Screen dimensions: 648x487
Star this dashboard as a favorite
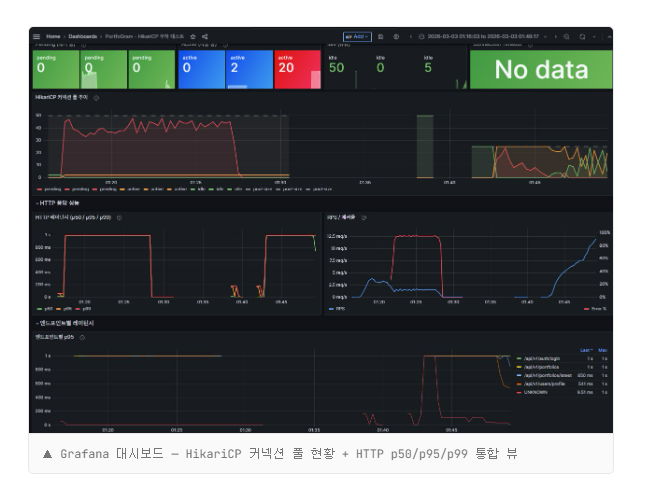coord(193,36)
